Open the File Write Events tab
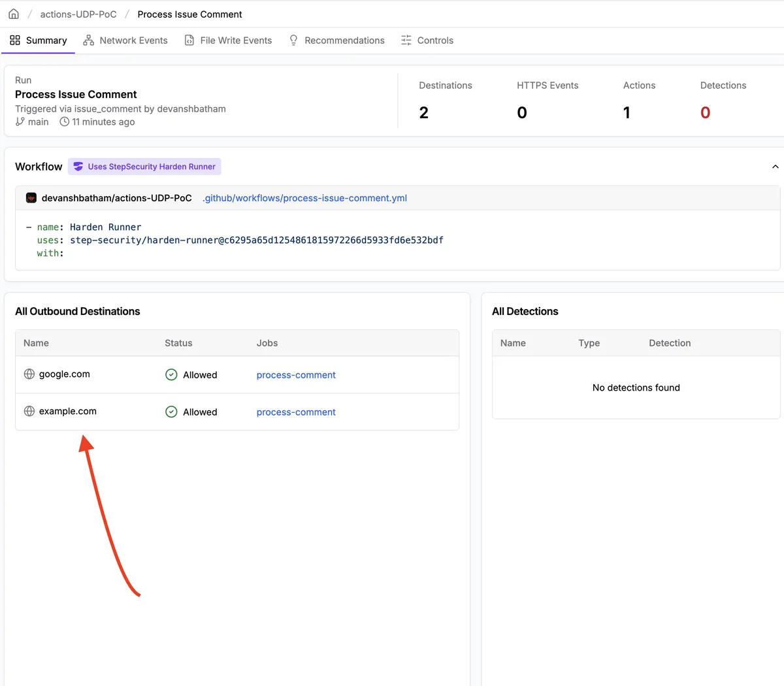Image resolution: width=784 pixels, height=686 pixels. (228, 41)
